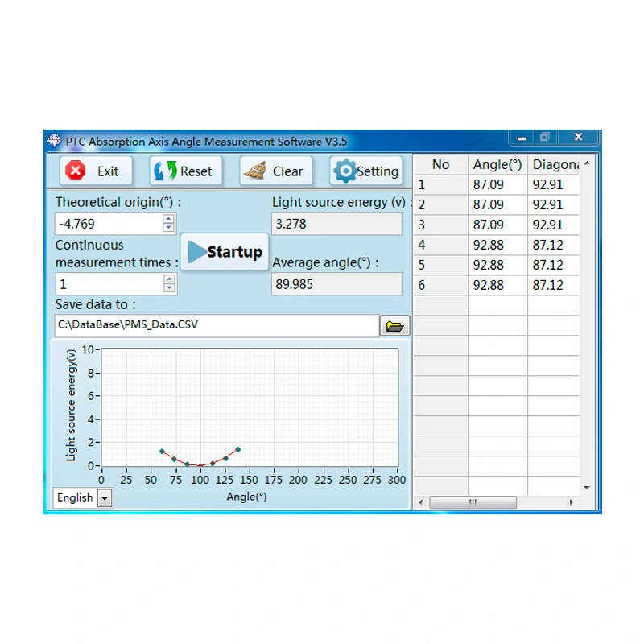Image resolution: width=644 pixels, height=644 pixels.
Task: Select the Angle(°) column header
Action: coord(497,164)
